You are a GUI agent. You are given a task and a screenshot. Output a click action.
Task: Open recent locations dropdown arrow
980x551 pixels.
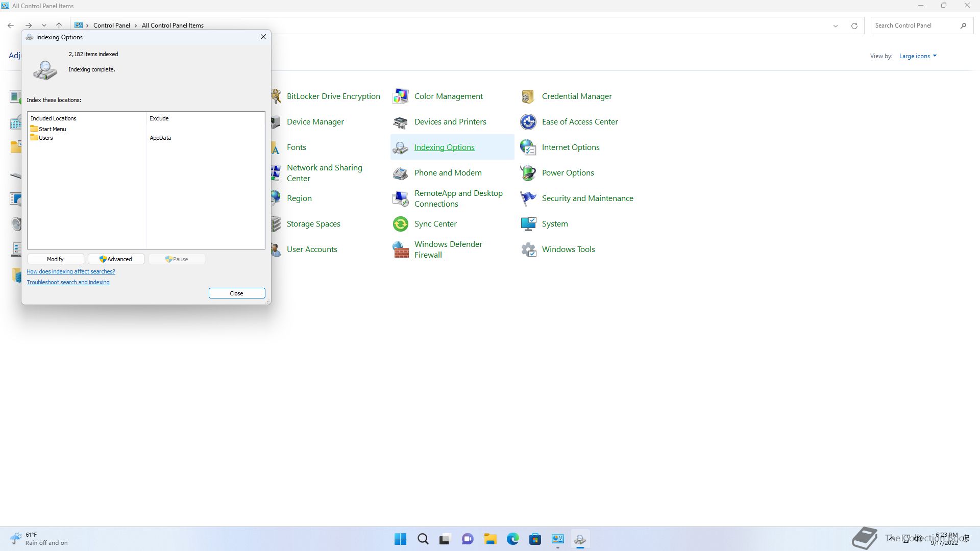(44, 26)
